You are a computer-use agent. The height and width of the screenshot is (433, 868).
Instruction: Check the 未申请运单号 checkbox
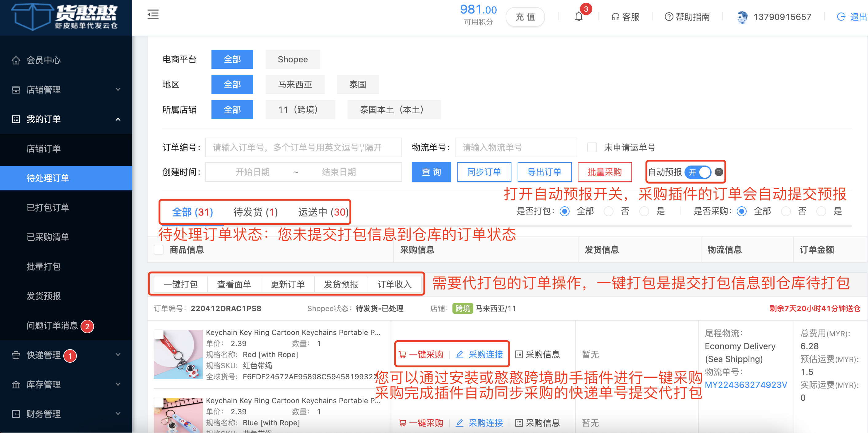[592, 147]
